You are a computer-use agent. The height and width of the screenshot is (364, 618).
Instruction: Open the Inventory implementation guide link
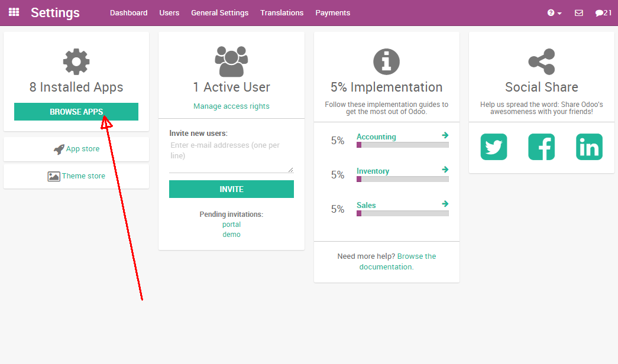pos(373,171)
